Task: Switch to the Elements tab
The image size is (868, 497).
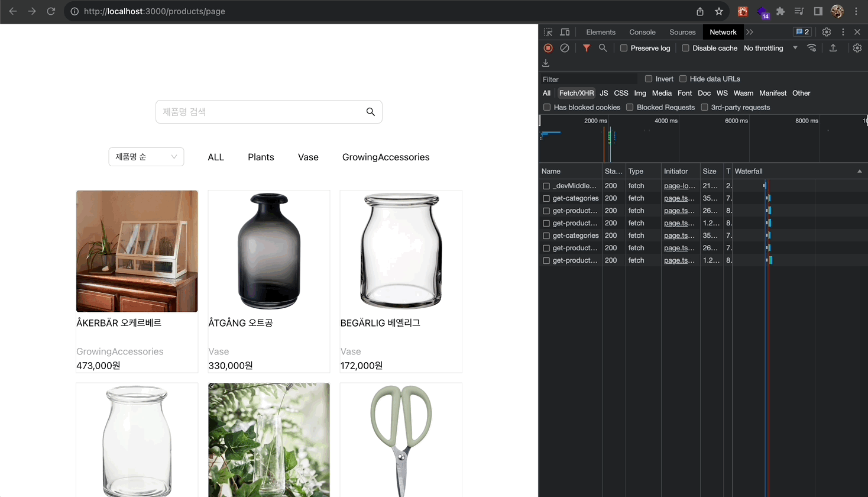Action: [x=601, y=32]
